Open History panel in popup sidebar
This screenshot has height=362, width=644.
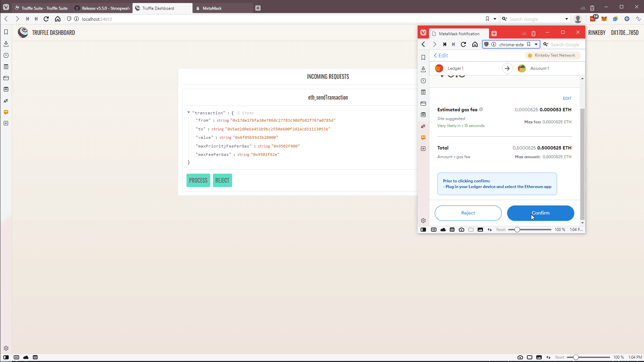point(423,81)
